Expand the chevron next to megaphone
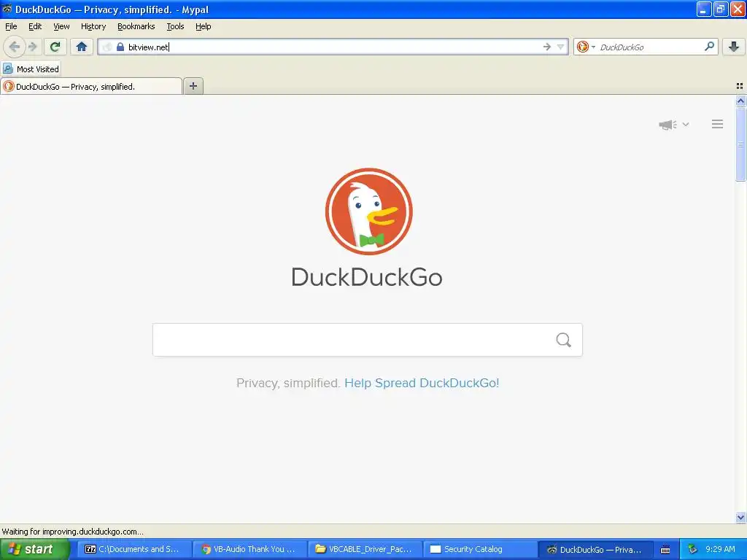 point(686,124)
